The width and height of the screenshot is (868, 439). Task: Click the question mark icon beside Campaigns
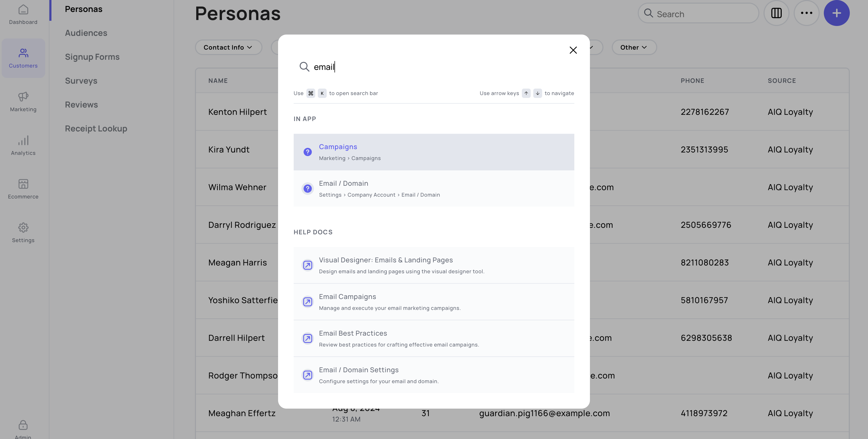pyautogui.click(x=307, y=152)
